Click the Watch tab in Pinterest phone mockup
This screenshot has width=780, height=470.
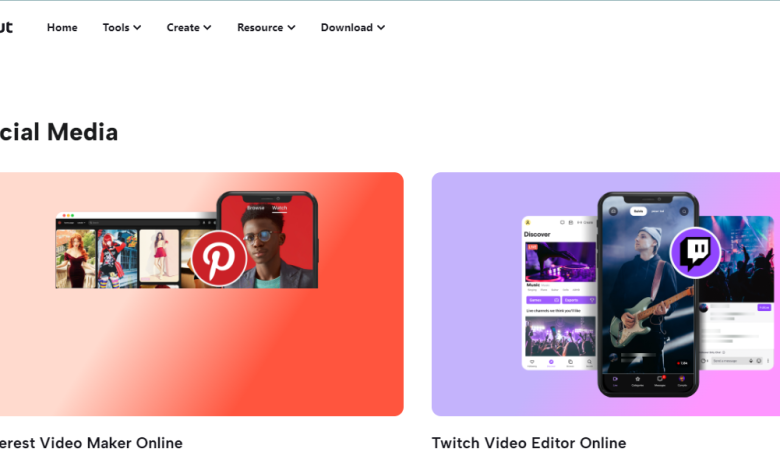point(280,208)
